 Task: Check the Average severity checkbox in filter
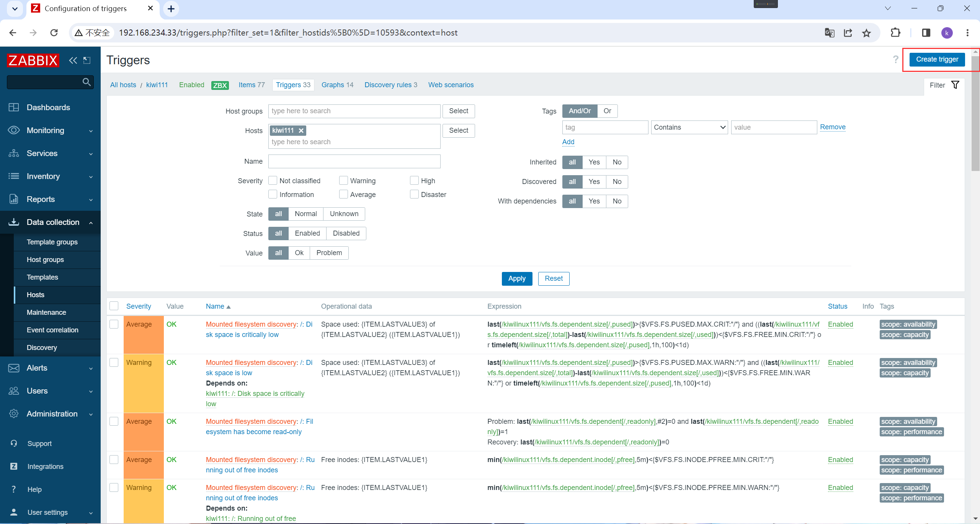[344, 194]
